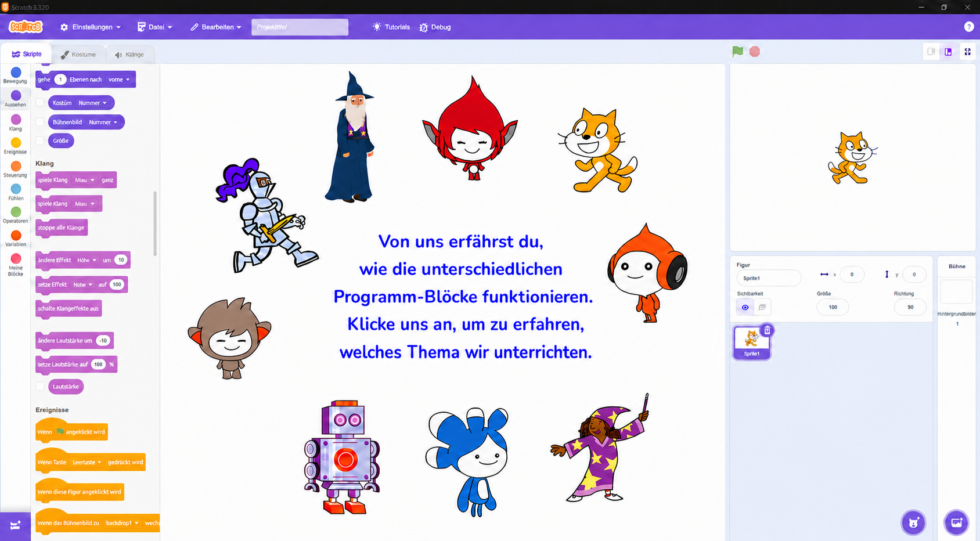This screenshot has width=980, height=541.
Task: Click the sprite x position field
Action: pos(852,275)
